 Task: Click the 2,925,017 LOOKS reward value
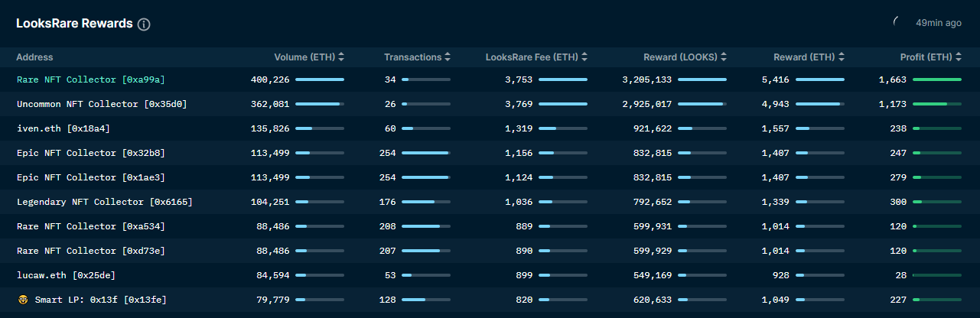coord(647,104)
